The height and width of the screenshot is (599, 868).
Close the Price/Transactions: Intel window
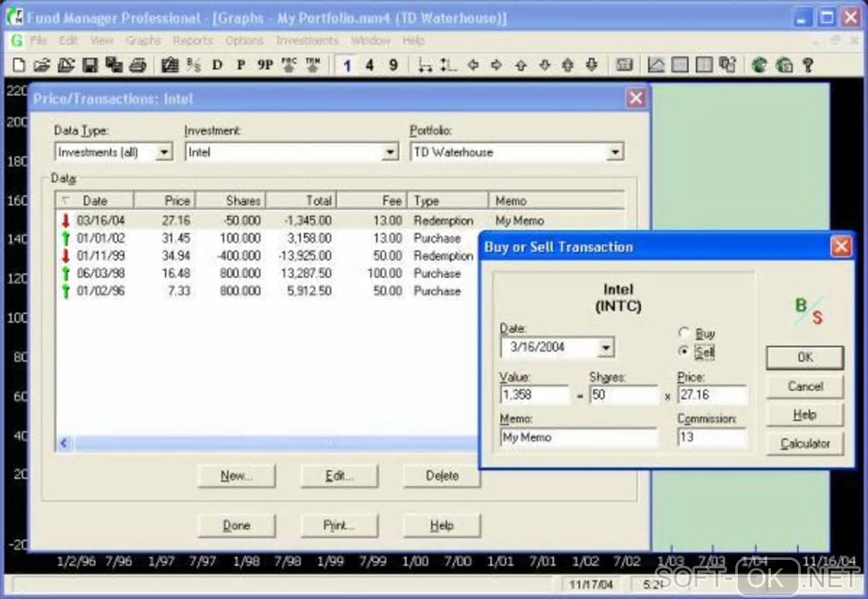(636, 99)
